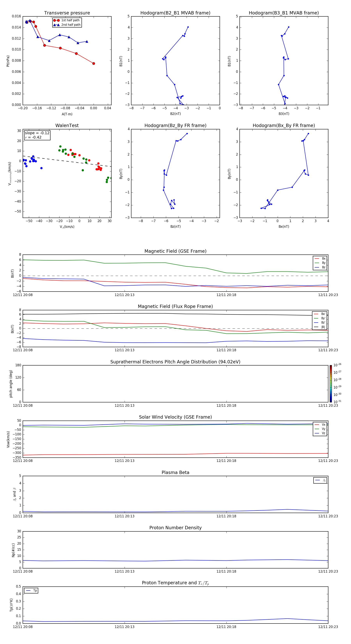The width and height of the screenshot is (351, 644).
Task: Select the By' entry in Flux Rope legend
Action: (x=320, y=318)
